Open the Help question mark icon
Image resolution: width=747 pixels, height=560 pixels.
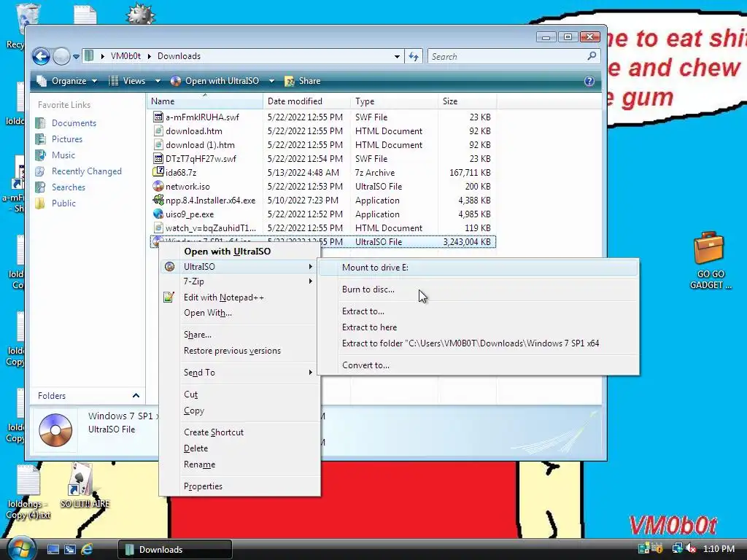pos(589,81)
